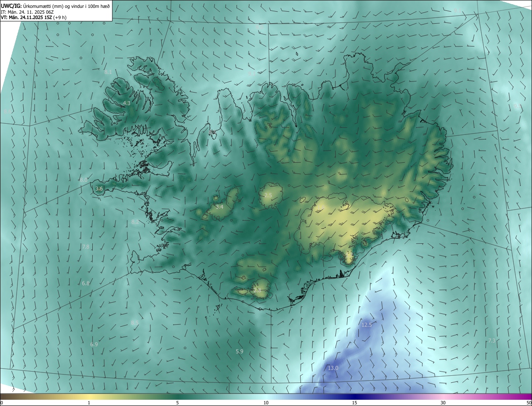This screenshot has width=532, height=406.
Task: Click the 'VT: Mán. 24.11.2025 15Z (+9 h)' line
Action: point(34,17)
